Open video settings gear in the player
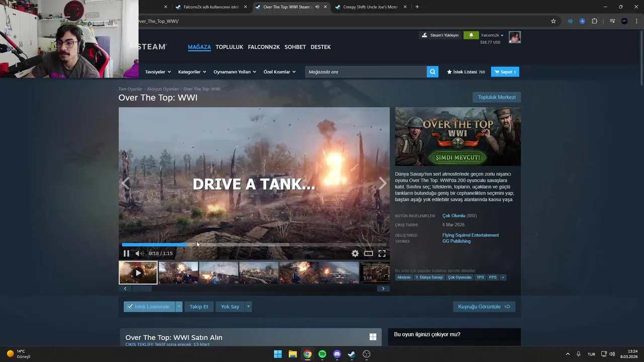644x362 pixels. [x=355, y=253]
